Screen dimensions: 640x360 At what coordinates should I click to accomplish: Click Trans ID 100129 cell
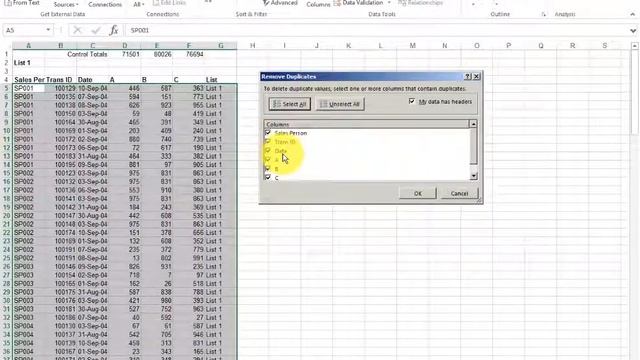60,88
